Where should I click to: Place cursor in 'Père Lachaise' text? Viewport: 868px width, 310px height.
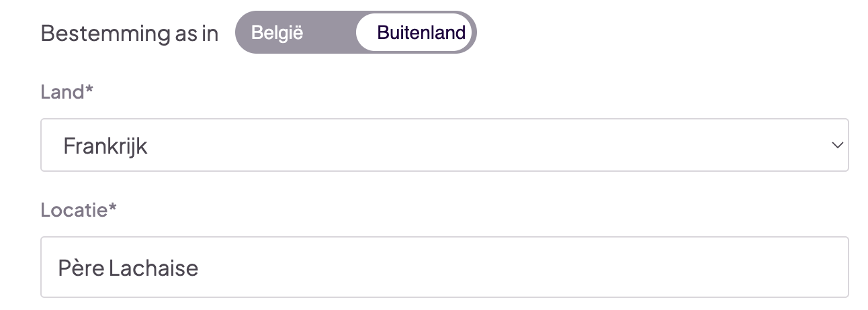128,268
